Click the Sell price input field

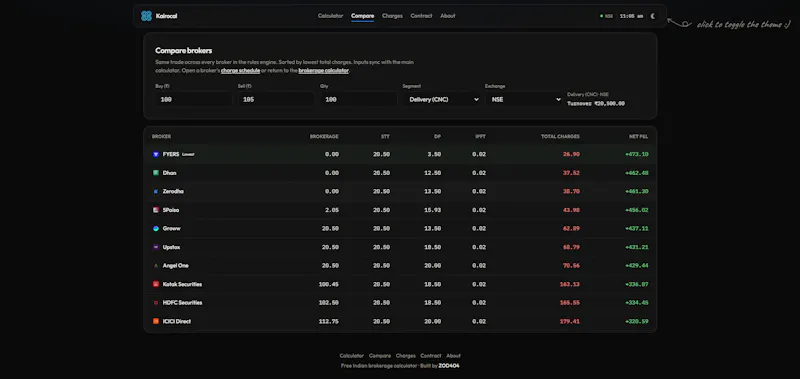click(276, 99)
